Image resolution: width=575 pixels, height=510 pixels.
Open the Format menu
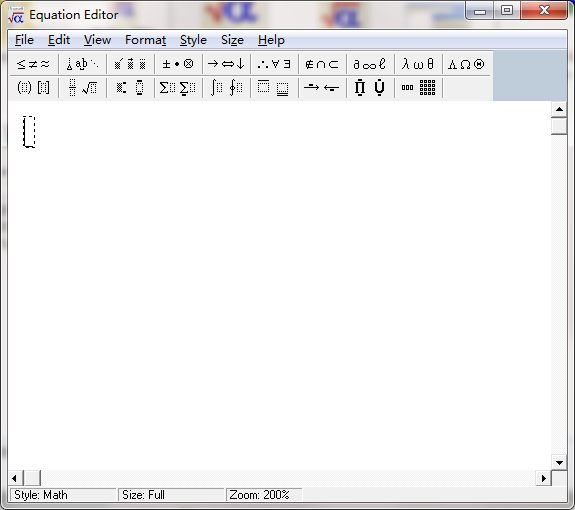pos(145,40)
